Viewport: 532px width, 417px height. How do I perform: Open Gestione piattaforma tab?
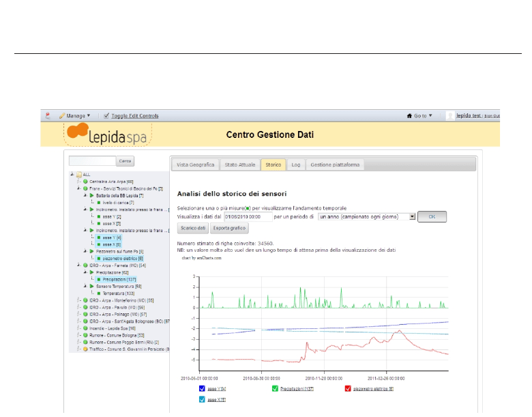335,164
